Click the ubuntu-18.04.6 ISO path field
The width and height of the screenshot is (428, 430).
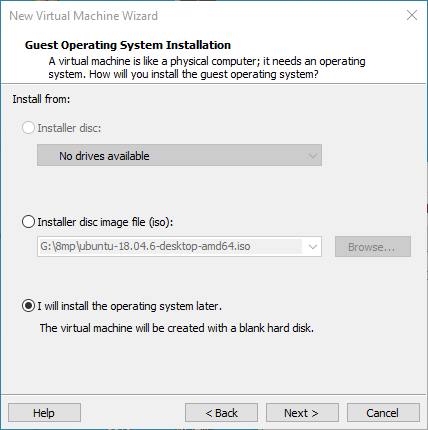click(170, 247)
